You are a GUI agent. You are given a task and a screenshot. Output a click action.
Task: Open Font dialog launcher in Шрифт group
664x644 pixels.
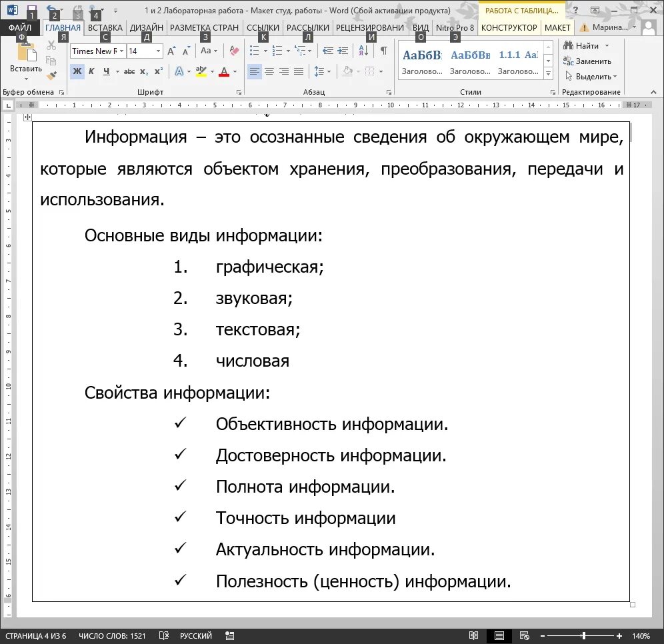(x=239, y=92)
